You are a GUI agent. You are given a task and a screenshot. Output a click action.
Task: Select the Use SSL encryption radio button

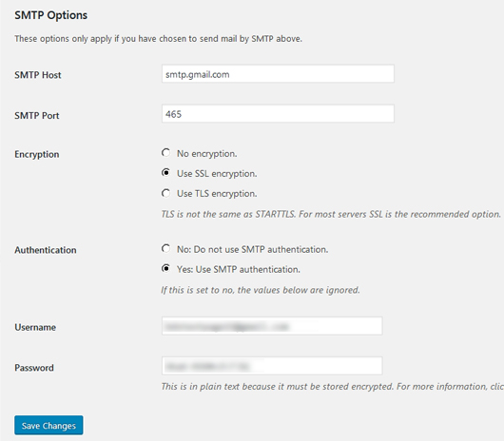pos(165,173)
